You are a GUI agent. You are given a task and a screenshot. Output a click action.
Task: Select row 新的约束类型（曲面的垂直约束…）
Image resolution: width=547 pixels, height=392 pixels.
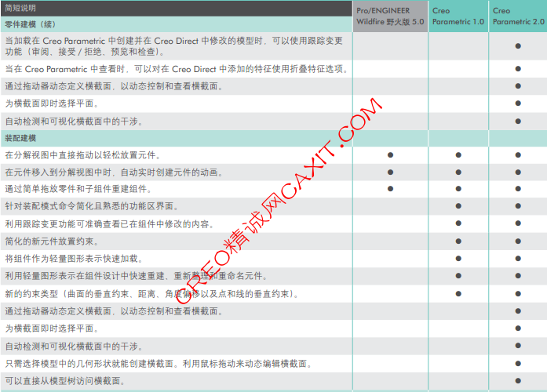point(274,294)
